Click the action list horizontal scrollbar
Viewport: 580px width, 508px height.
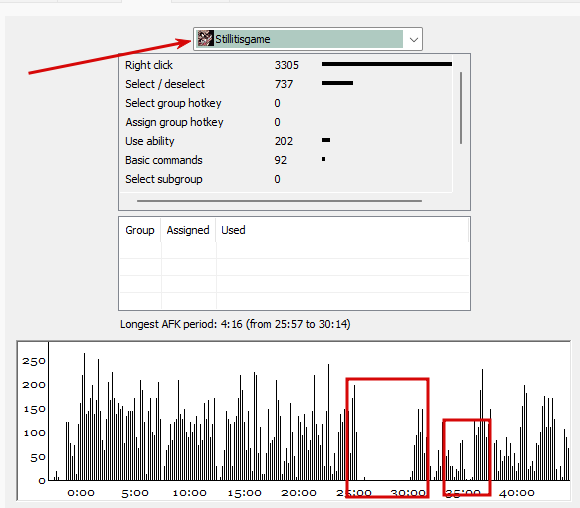point(279,201)
